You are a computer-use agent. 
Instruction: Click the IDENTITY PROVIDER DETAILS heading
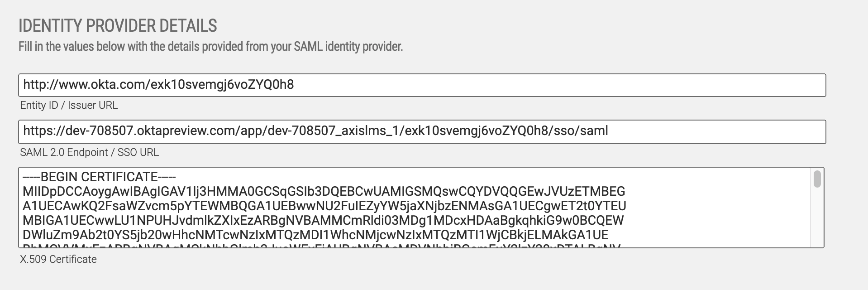point(118,26)
